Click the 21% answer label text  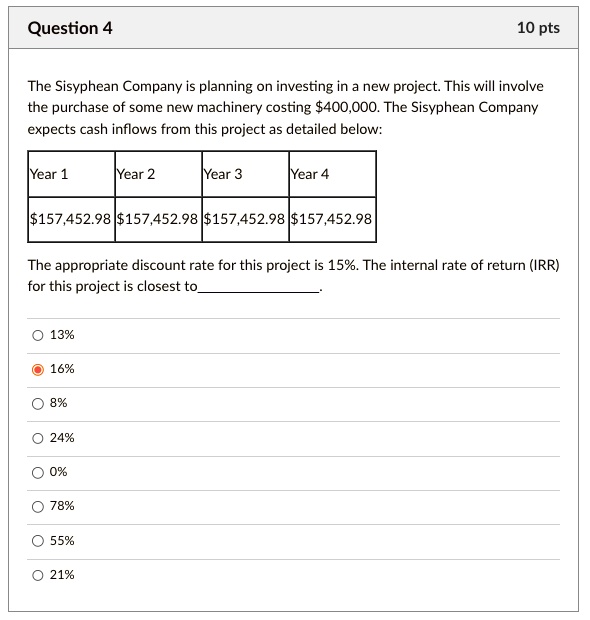(x=62, y=575)
